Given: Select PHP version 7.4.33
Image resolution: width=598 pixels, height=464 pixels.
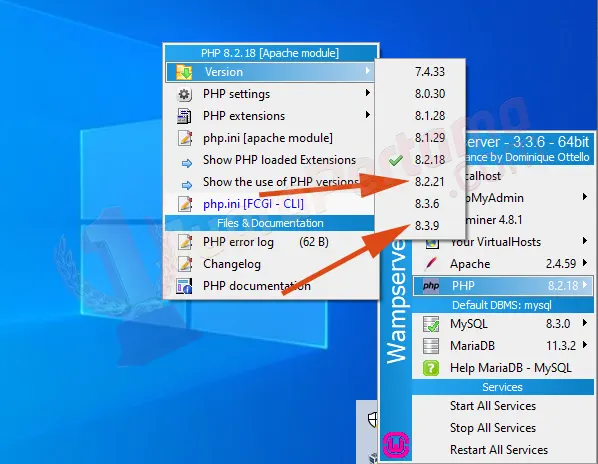Looking at the screenshot, I should click(430, 72).
